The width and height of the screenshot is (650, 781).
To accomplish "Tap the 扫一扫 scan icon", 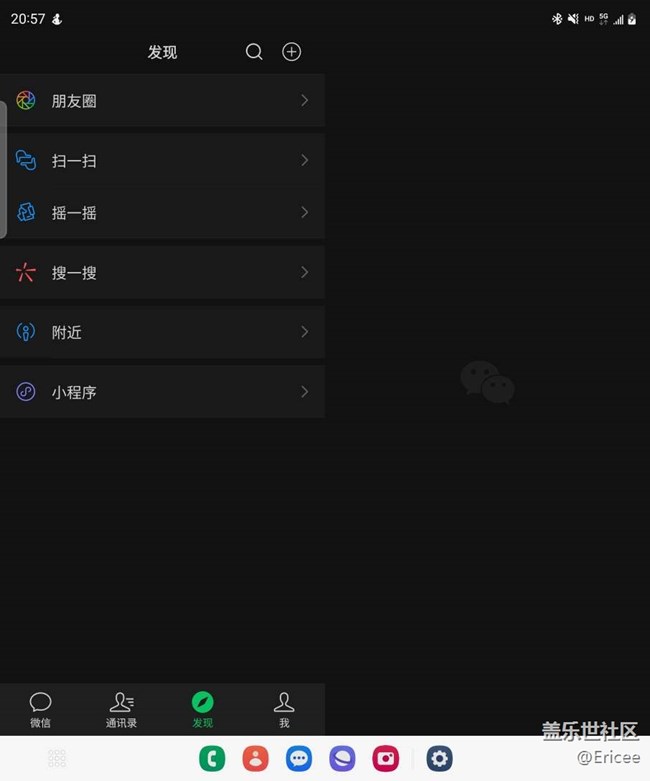I will click(26, 160).
